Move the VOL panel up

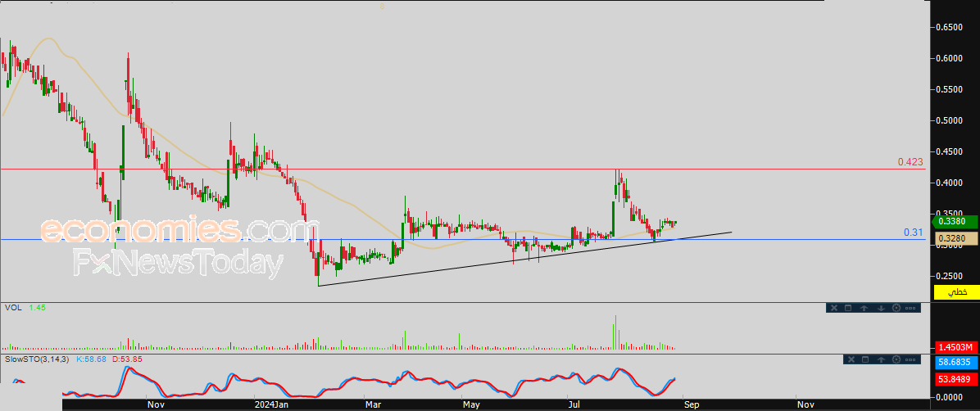[864, 308]
